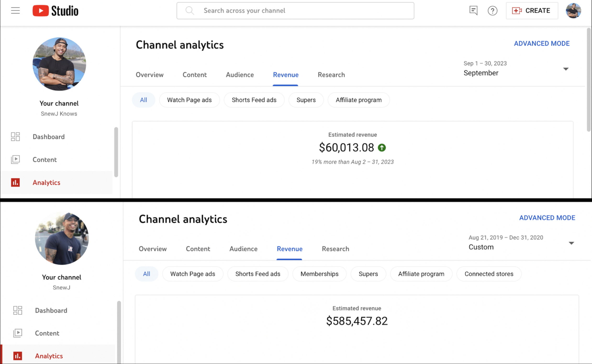Click the $60,013.08 estimated revenue value
Screen dimensions: 592x364
346,148
